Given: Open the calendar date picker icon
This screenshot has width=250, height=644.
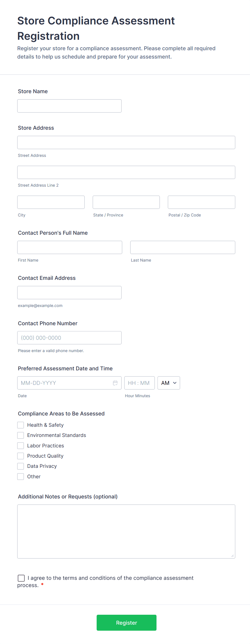Looking at the screenshot, I should 115,383.
